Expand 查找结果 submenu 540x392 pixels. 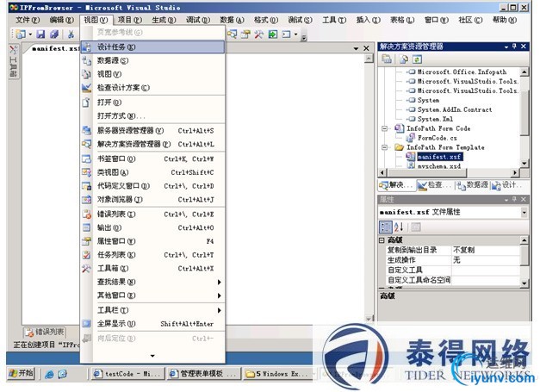click(x=152, y=282)
